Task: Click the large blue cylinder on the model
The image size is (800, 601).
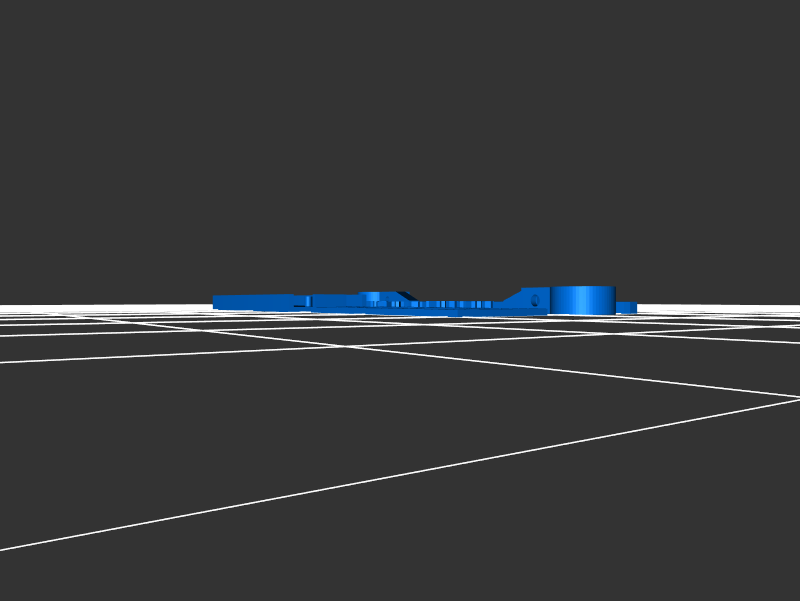Action: pyautogui.click(x=582, y=300)
